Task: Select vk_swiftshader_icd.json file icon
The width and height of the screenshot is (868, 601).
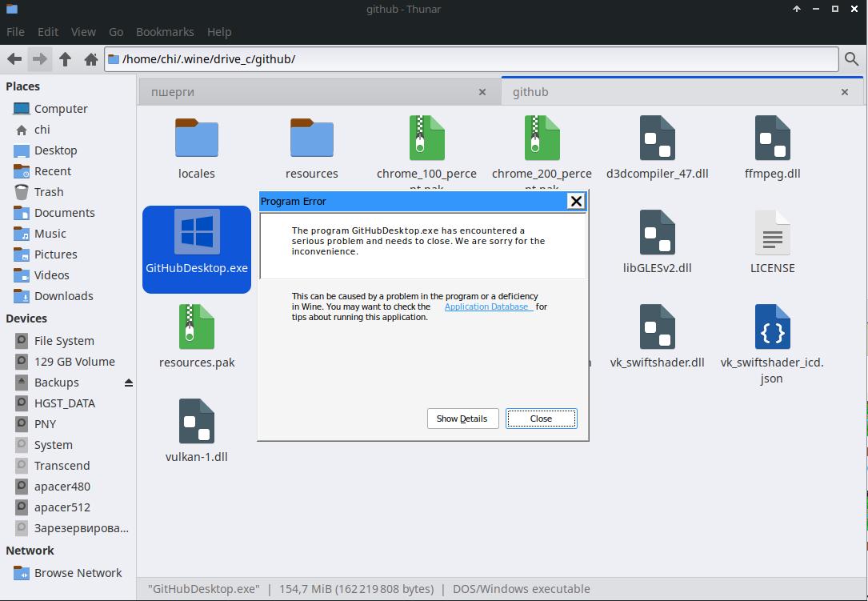Action: [772, 327]
